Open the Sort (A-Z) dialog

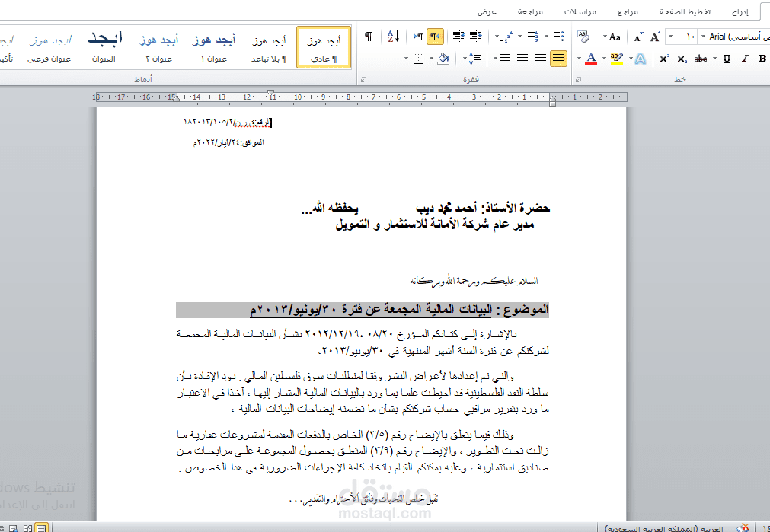(x=393, y=37)
